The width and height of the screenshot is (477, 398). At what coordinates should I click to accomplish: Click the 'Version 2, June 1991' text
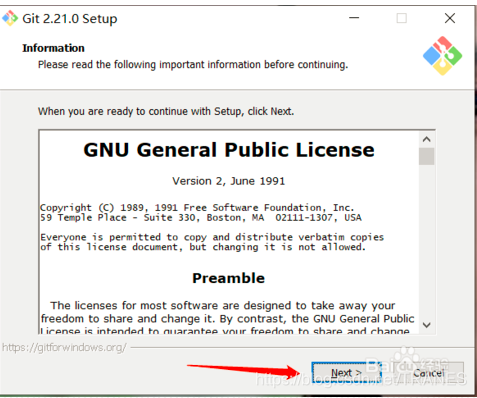(x=229, y=181)
